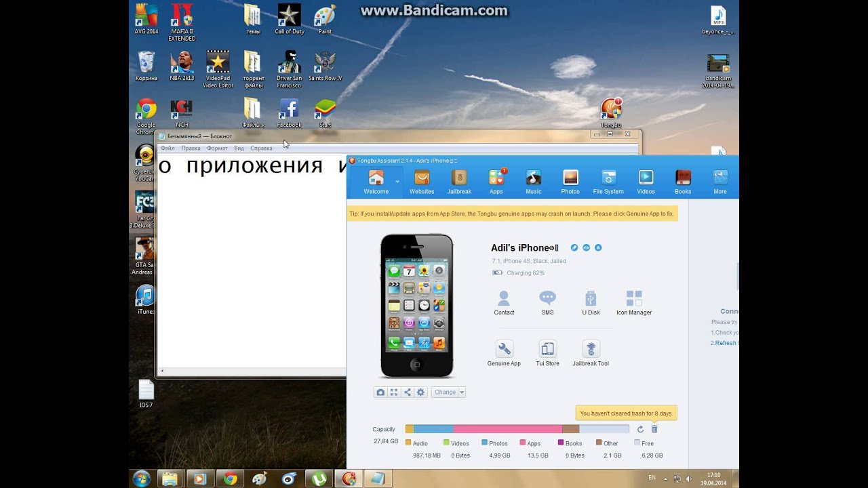This screenshot has height=488, width=868.
Task: Show hidden tray icons arrow
Action: coord(666,479)
